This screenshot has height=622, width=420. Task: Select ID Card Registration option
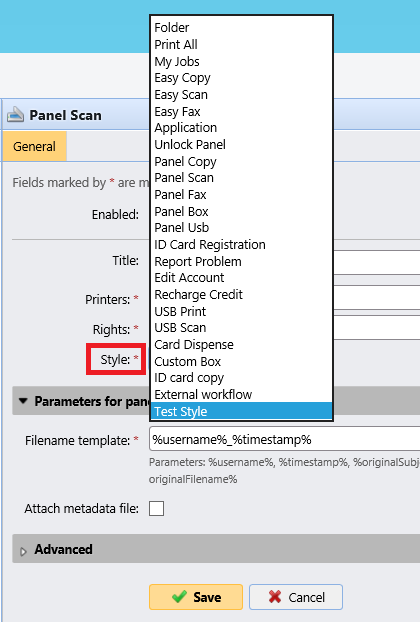[242, 244]
